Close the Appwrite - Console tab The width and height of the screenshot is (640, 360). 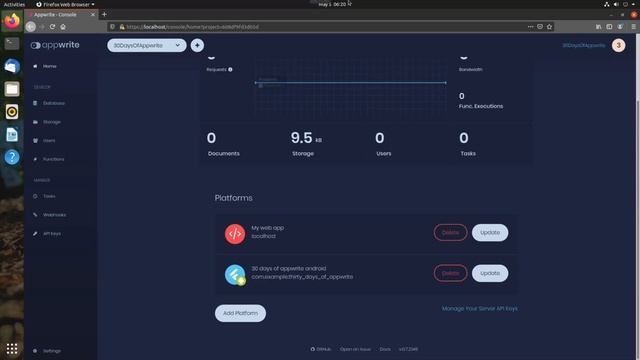point(93,15)
